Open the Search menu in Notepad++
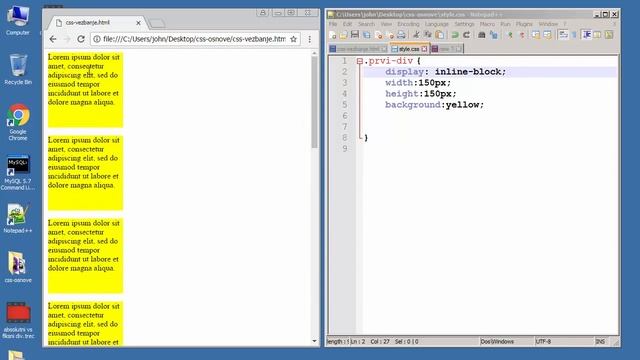 (366, 24)
